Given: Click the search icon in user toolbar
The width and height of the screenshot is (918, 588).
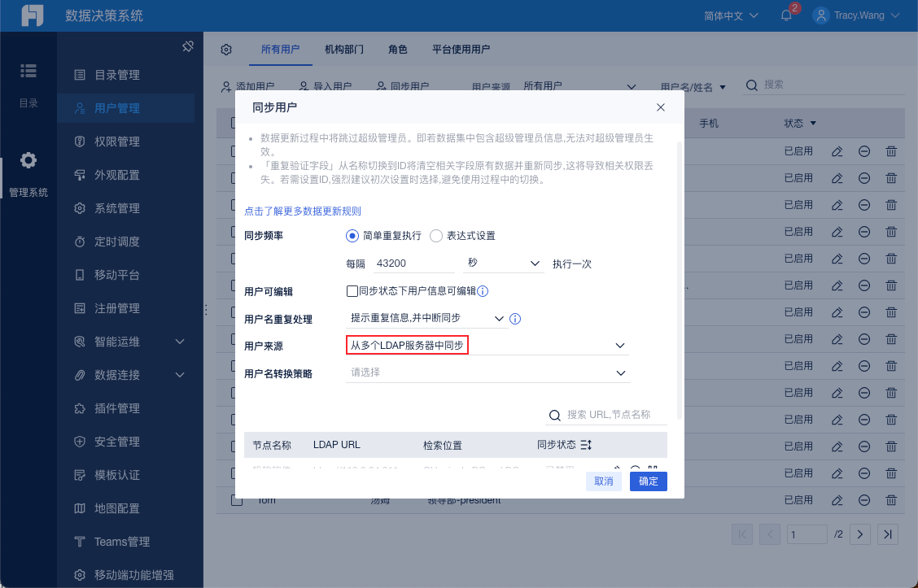Looking at the screenshot, I should 752,85.
